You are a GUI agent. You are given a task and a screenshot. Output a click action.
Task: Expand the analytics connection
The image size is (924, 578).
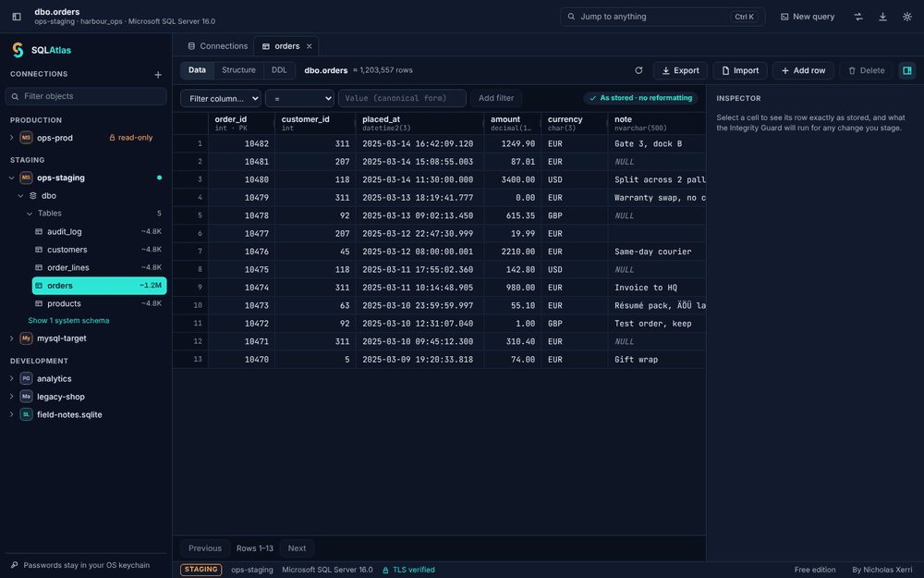12,378
